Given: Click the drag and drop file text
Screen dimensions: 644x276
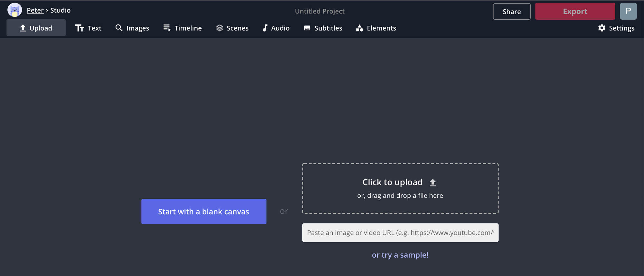Looking at the screenshot, I should coord(400,195).
